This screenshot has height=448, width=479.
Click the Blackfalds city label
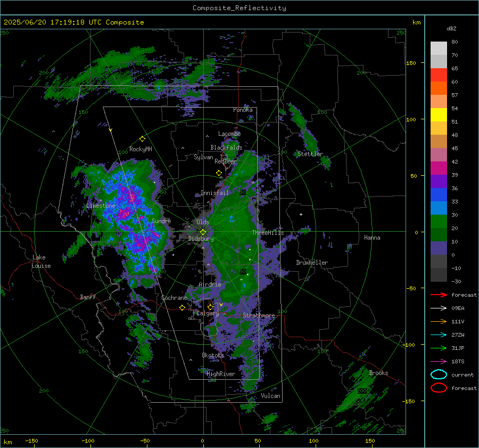[x=226, y=148]
